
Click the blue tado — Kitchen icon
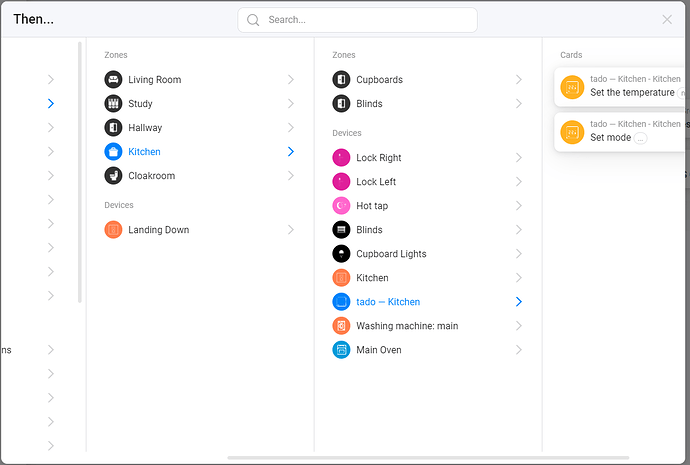(341, 302)
